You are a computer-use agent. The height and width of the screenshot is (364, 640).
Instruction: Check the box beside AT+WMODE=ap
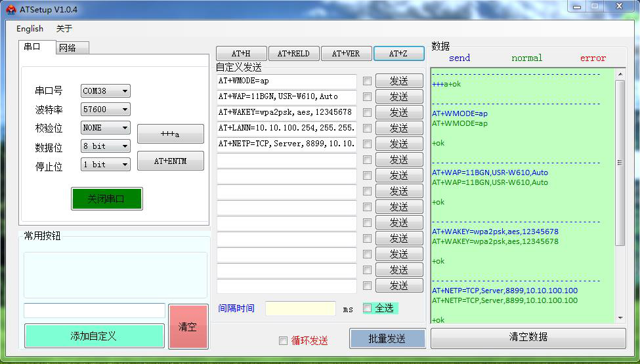click(x=367, y=81)
